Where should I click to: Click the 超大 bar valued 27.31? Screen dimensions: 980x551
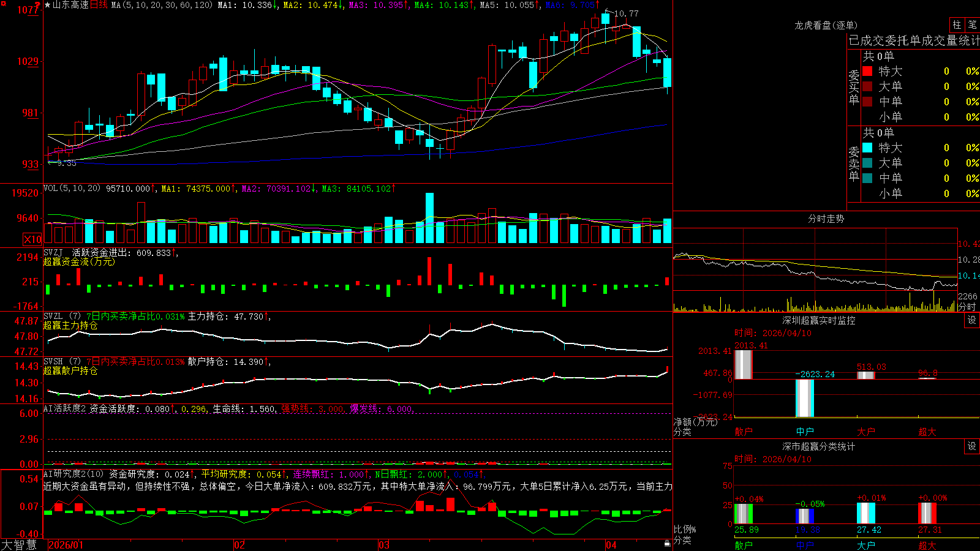(927, 513)
